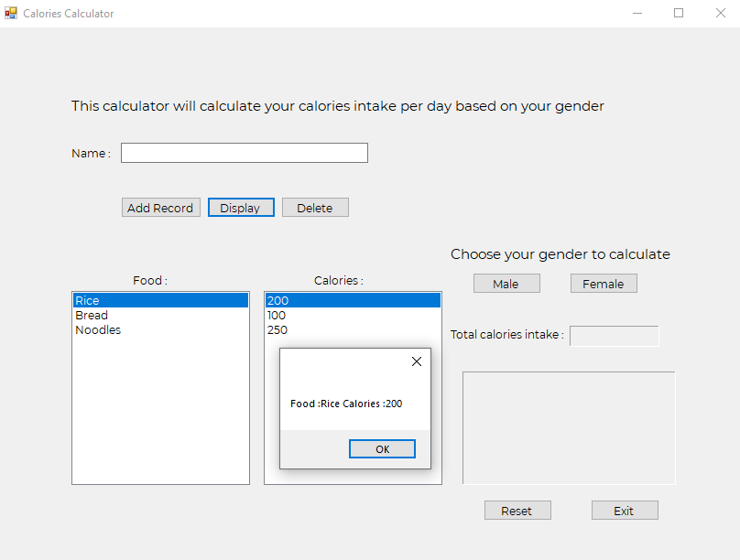This screenshot has height=560, width=740.
Task: Click the 'Choose your gender to calculate' label
Action: pos(560,254)
